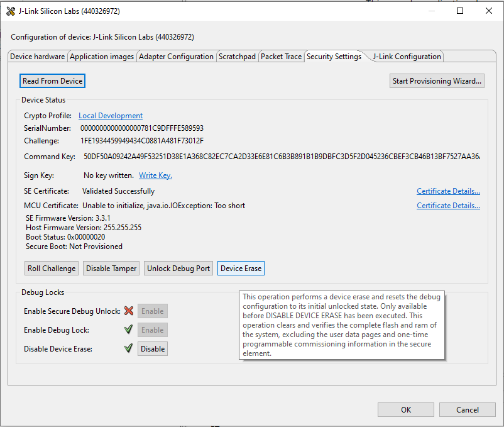The width and height of the screenshot is (504, 427).
Task: Switch to the Device hardware tab
Action: click(38, 57)
